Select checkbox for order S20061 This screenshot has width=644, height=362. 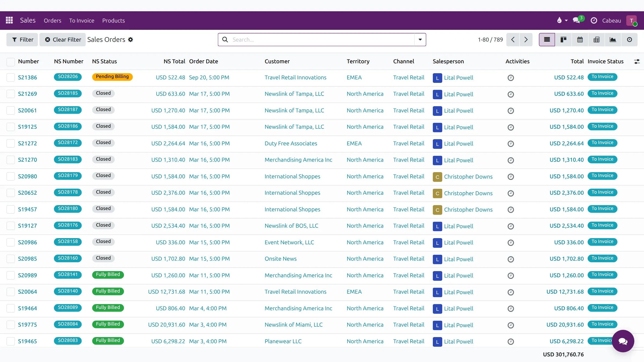pyautogui.click(x=10, y=111)
